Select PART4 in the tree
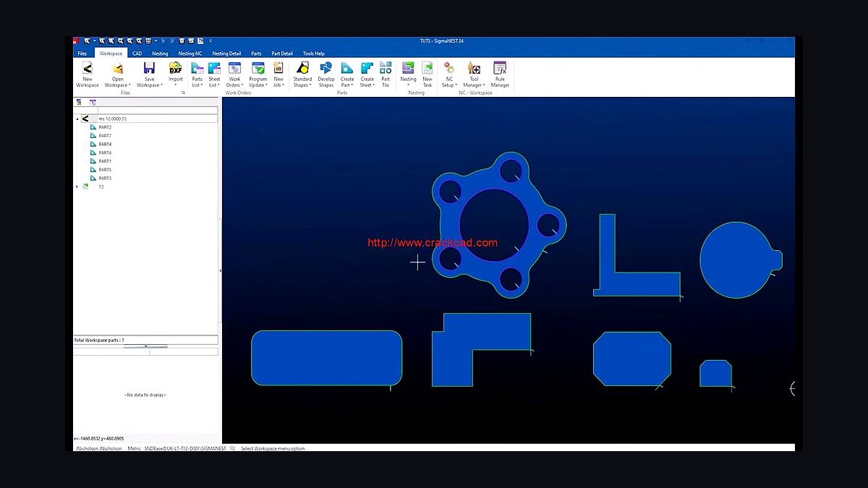The width and height of the screenshot is (868, 488). point(105,144)
